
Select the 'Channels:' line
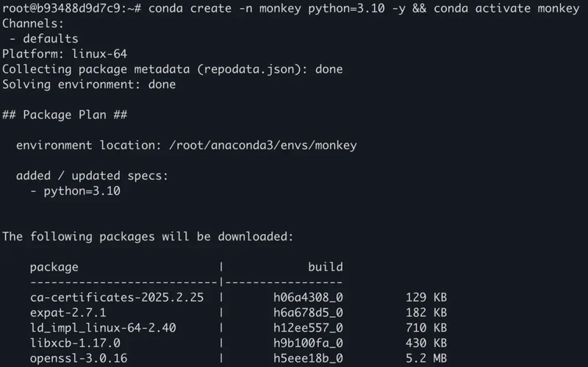pyautogui.click(x=33, y=24)
